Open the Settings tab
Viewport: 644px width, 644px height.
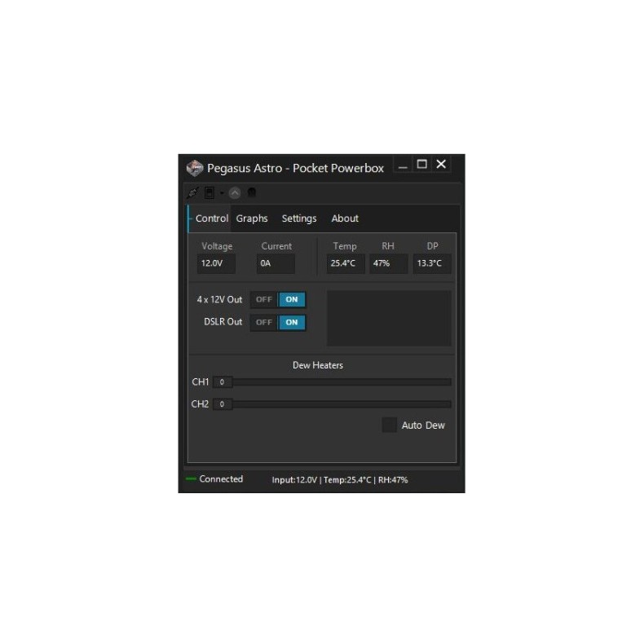click(x=299, y=218)
